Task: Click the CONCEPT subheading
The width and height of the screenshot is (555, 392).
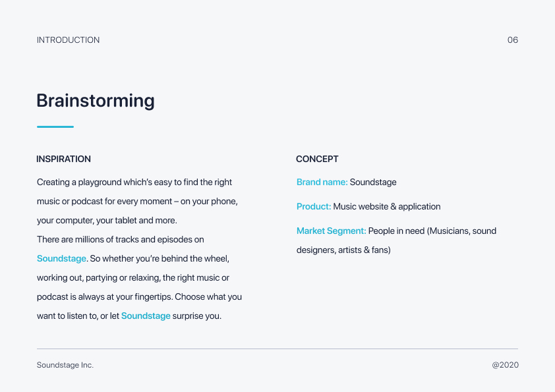Action: click(317, 159)
